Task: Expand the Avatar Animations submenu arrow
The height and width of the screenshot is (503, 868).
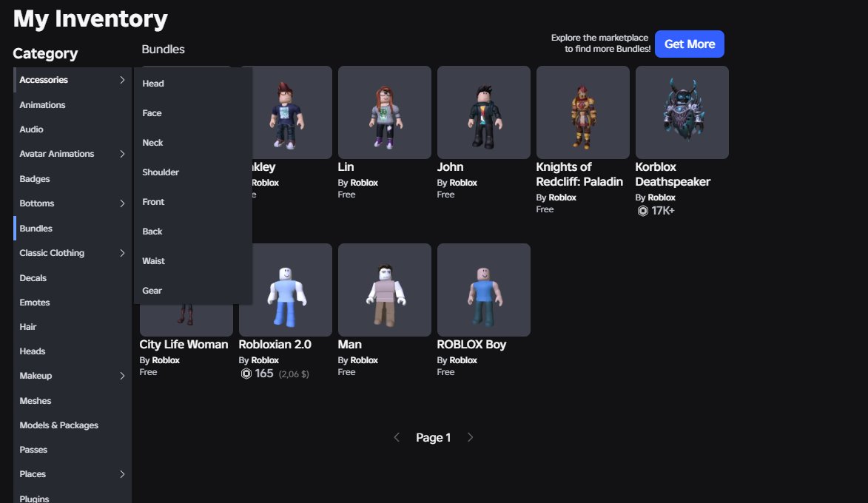Action: (122, 154)
